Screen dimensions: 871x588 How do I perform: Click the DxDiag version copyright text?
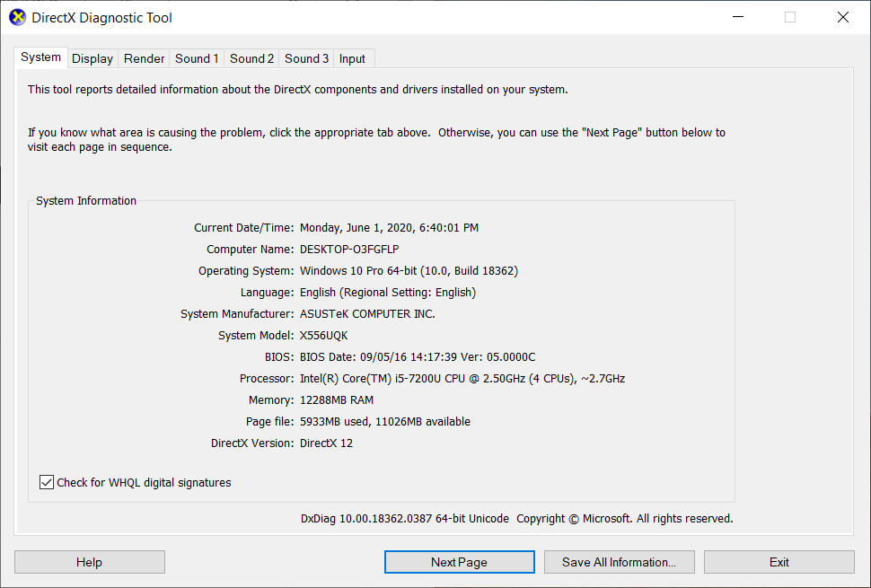click(x=516, y=518)
